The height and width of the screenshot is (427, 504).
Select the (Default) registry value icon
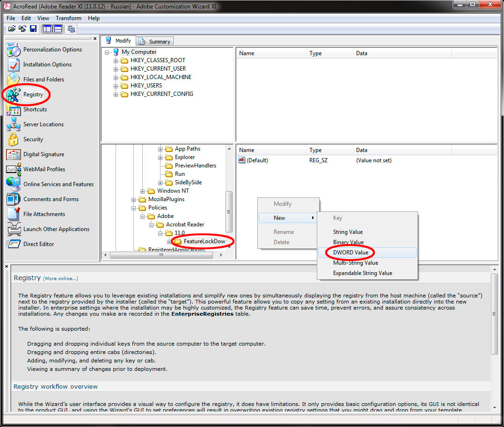click(242, 160)
